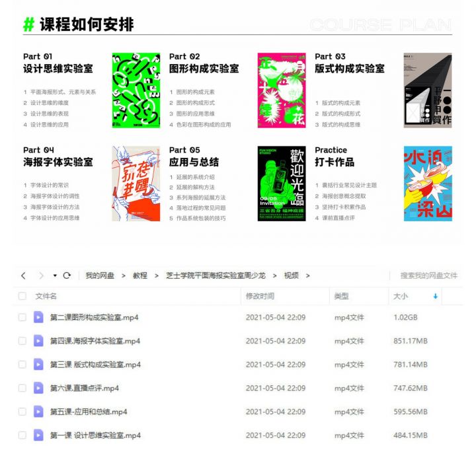Check the box for 第一课 设计思维实验室.mp4
The height and width of the screenshot is (465, 476).
coord(22,435)
